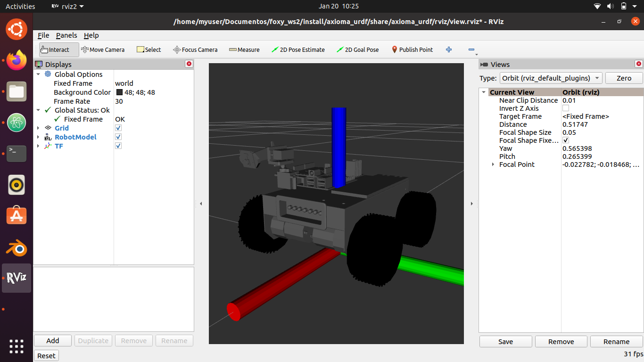Image resolution: width=644 pixels, height=362 pixels.
Task: Click the Background Color swatch
Action: [x=119, y=92]
